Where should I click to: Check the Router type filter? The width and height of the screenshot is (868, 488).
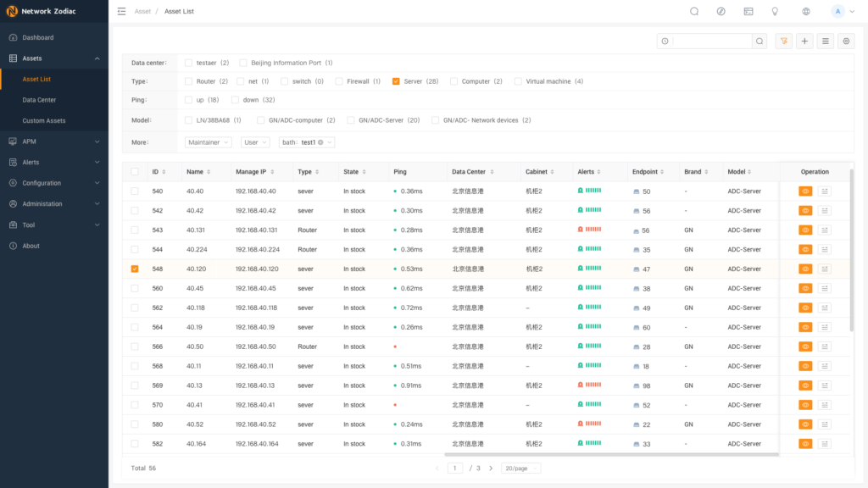pos(188,81)
